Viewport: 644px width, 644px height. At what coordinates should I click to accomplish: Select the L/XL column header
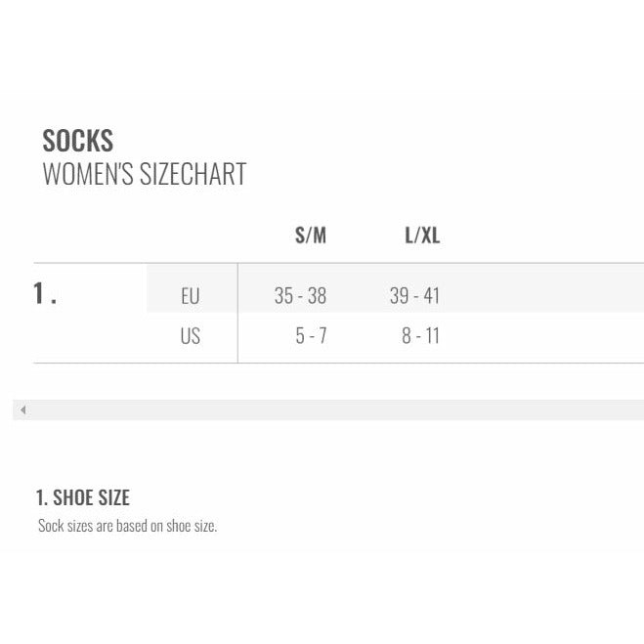[x=422, y=236]
